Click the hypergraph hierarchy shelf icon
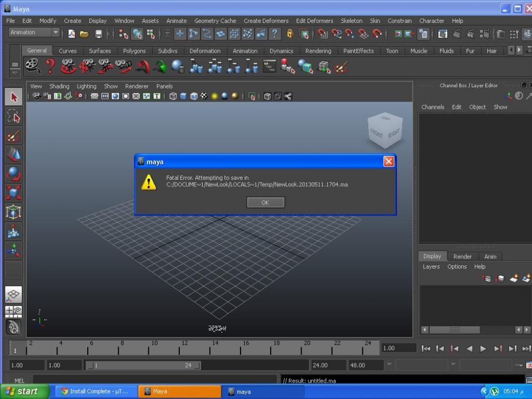The image size is (532, 399). click(270, 66)
